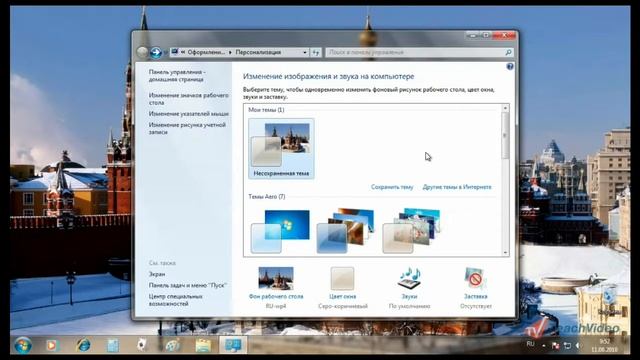The image size is (640, 360).
Task: Click the theme list scroll up arrow
Action: [x=505, y=109]
